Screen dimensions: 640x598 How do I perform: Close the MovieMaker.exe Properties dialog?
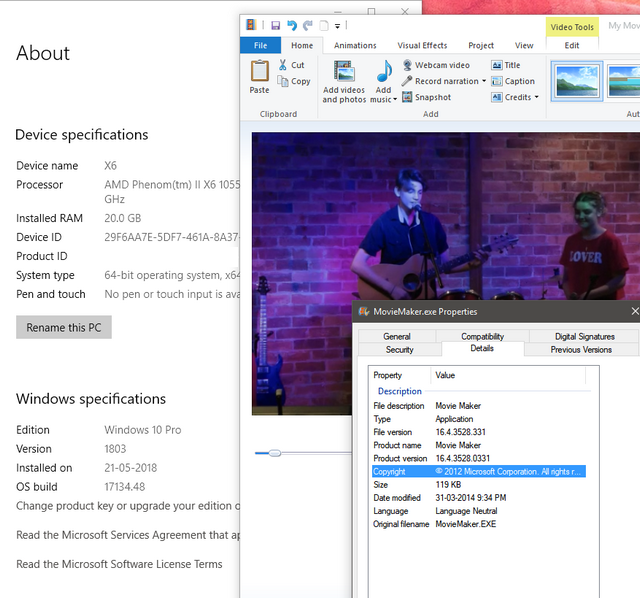(635, 311)
